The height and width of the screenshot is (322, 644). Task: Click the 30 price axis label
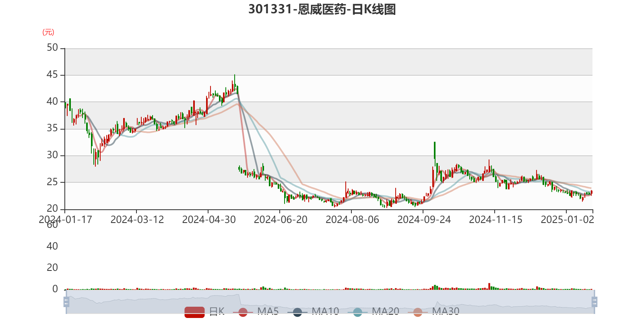(52, 155)
